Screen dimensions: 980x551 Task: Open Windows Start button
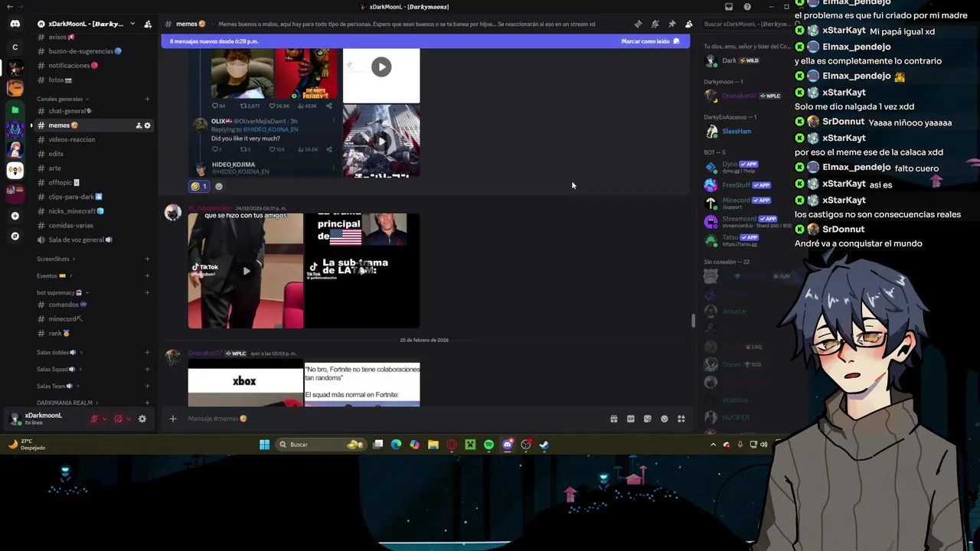[264, 445]
